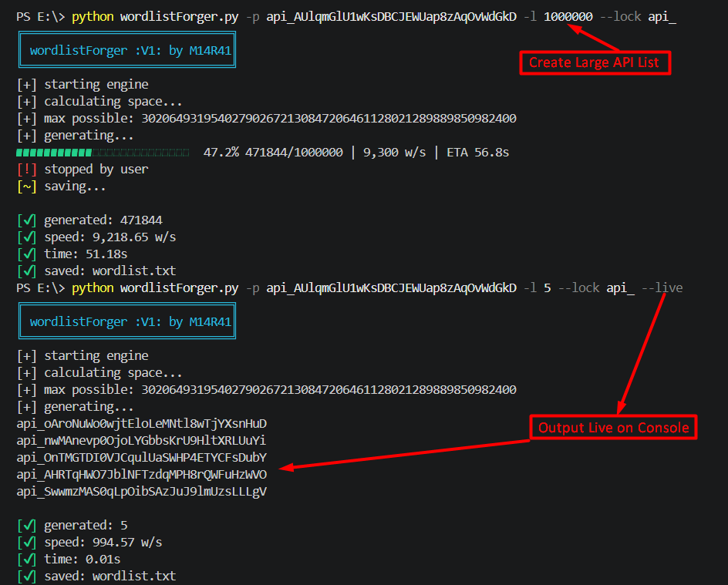This screenshot has height=585, width=728.
Task: Click the Output Live on Console label
Action: pos(613,427)
